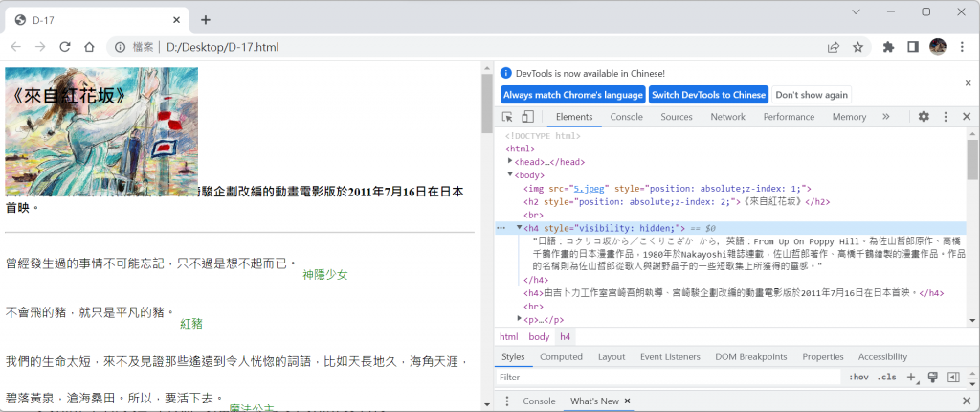Expand the p element node
980x412 pixels.
click(x=519, y=319)
